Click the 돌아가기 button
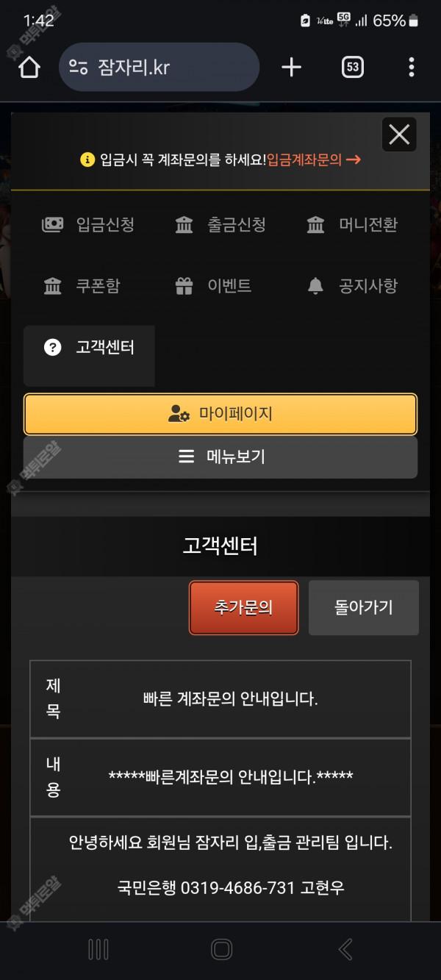Viewport: 441px width, 980px height. click(x=364, y=608)
